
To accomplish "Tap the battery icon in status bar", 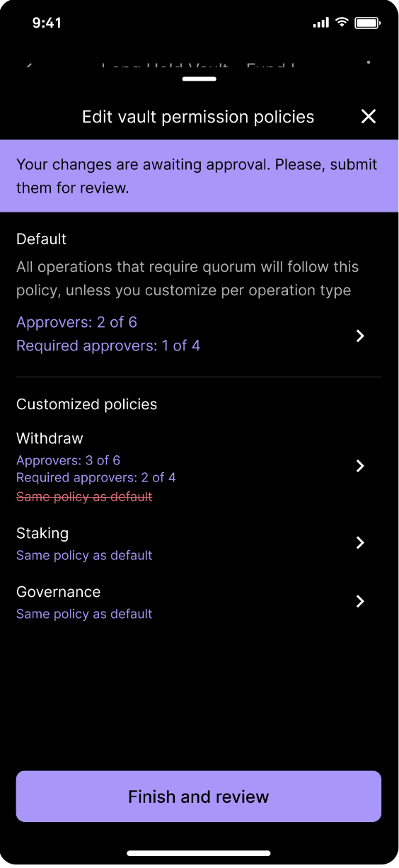I will (x=368, y=23).
